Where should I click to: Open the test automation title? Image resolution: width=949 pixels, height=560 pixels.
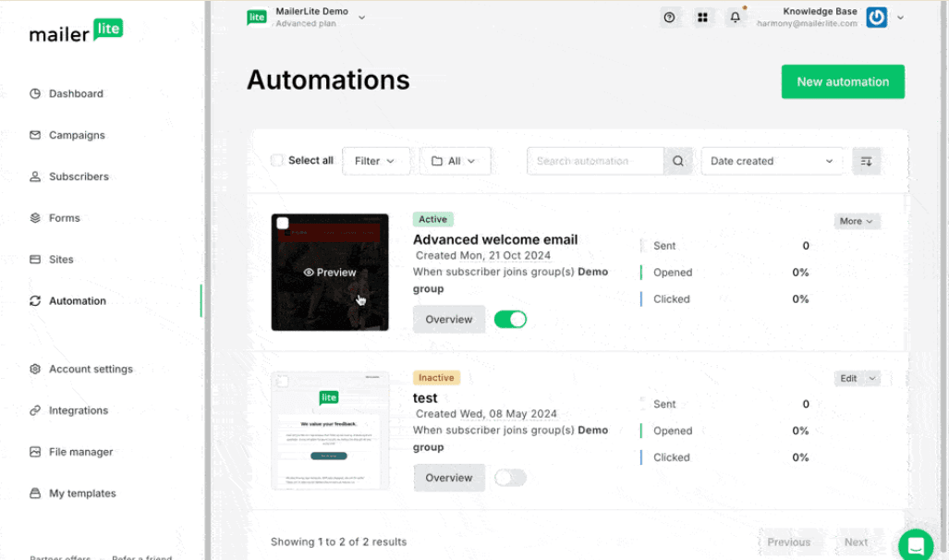click(x=425, y=397)
